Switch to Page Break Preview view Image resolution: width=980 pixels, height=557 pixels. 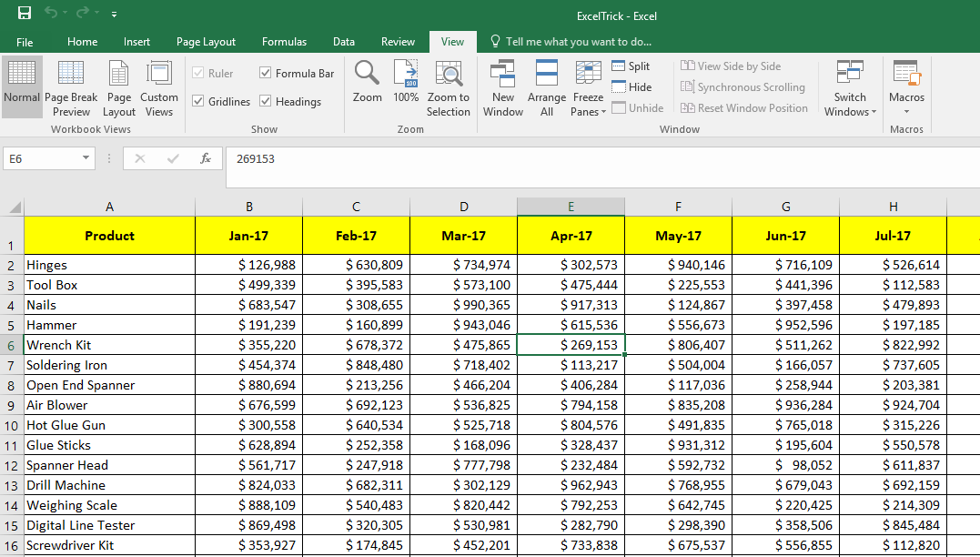[x=71, y=87]
